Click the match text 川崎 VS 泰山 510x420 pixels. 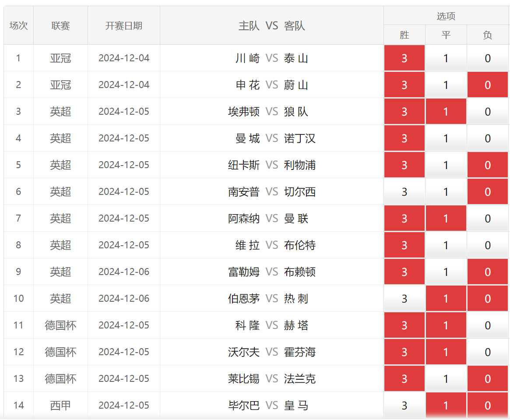coord(272,58)
